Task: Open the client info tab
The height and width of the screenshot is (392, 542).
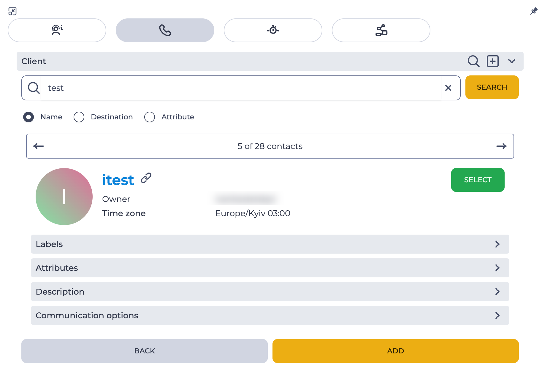Action: pos(57,30)
